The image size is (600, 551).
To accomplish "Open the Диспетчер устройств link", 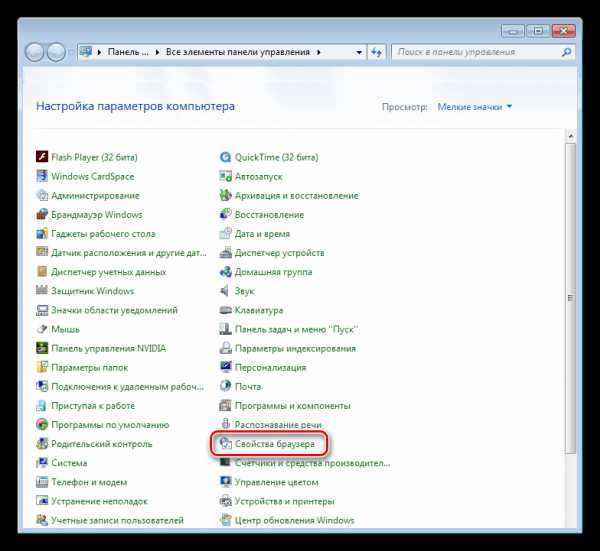I will pos(279,253).
